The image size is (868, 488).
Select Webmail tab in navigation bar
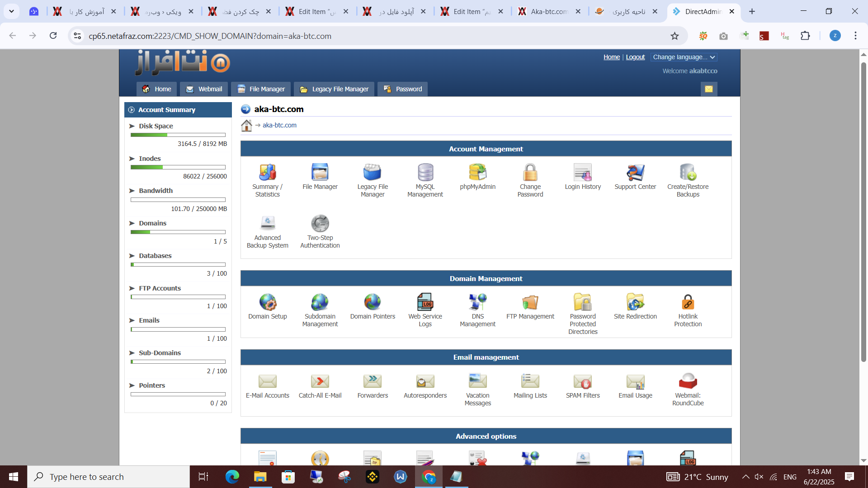pos(204,89)
